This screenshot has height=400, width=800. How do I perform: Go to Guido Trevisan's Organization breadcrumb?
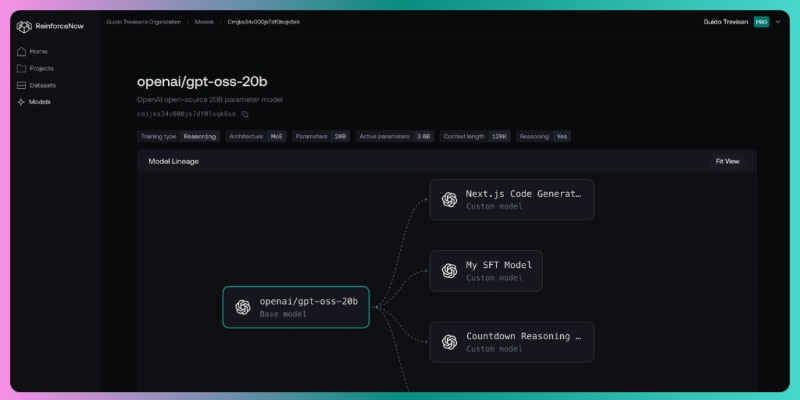144,22
